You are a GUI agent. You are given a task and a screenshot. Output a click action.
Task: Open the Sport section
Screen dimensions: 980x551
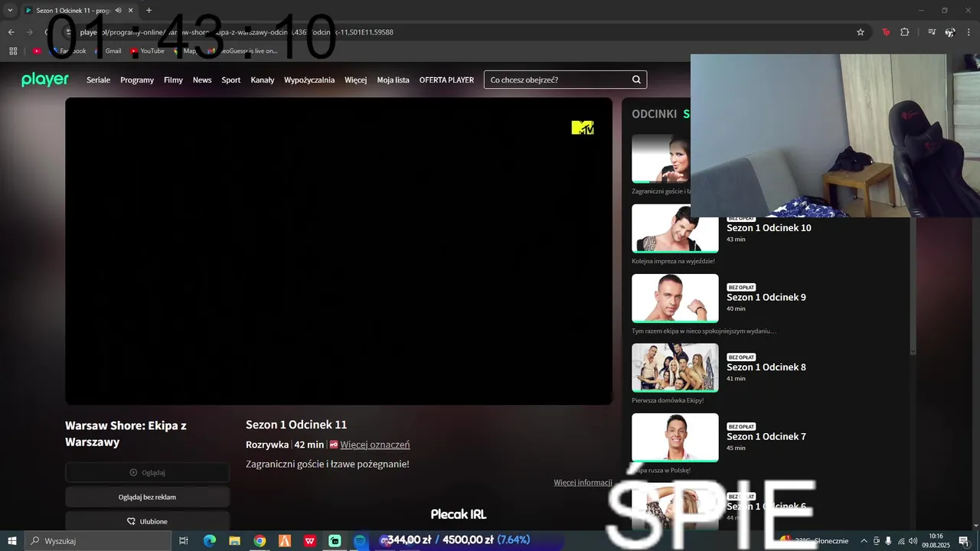point(231,80)
